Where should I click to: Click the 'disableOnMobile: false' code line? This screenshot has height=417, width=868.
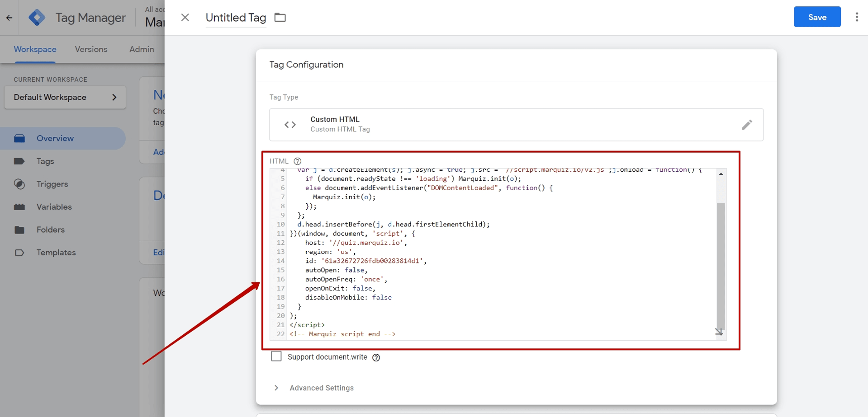pos(348,297)
